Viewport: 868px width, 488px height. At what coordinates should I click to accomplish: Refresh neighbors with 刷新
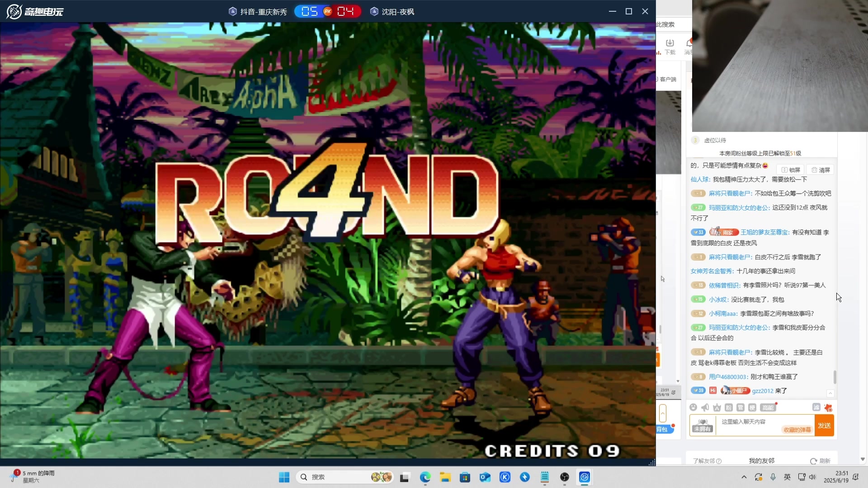[x=820, y=461]
